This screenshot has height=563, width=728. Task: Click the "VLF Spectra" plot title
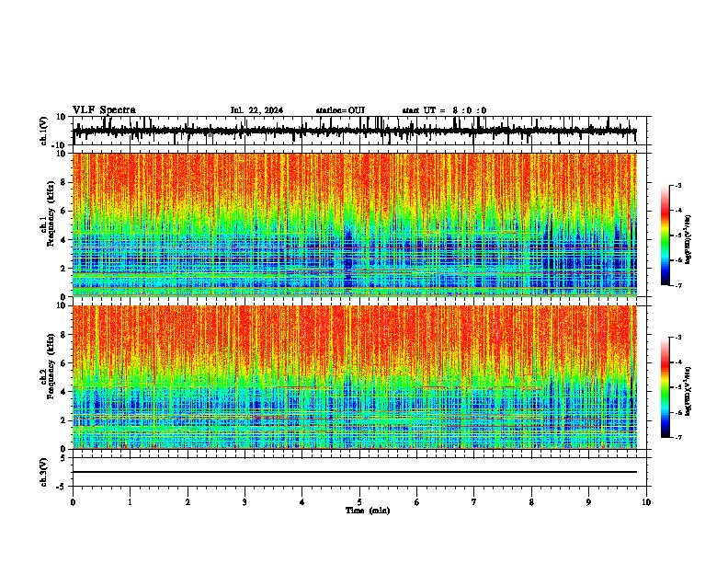click(x=104, y=110)
